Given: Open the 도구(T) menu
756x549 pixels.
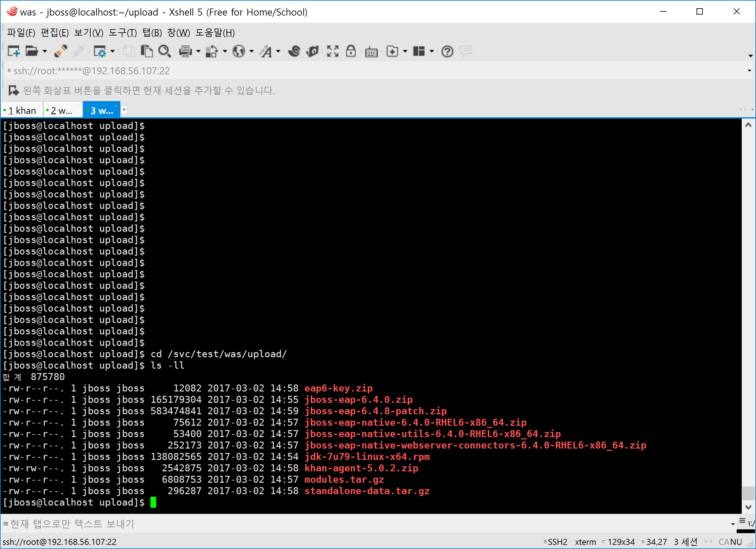Looking at the screenshot, I should click(x=122, y=33).
